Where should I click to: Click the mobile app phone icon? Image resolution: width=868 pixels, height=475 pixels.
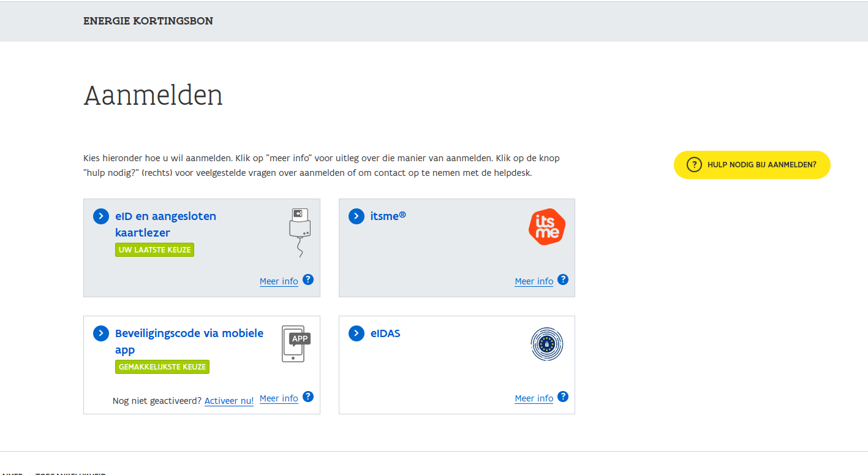(x=295, y=344)
